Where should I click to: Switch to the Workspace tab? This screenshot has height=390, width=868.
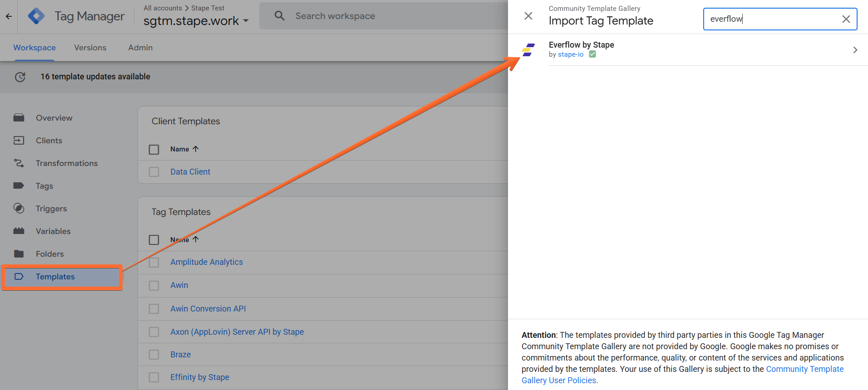(35, 48)
